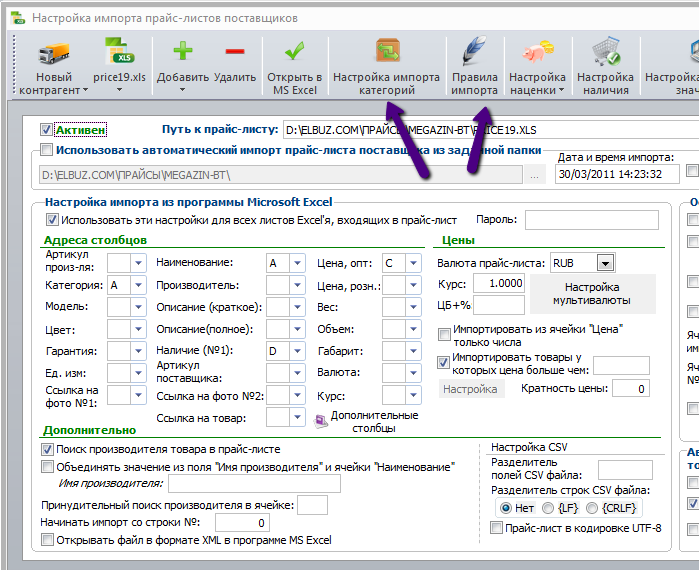
Task: Open the Цена, розн. column dropdown
Action: 413,285
